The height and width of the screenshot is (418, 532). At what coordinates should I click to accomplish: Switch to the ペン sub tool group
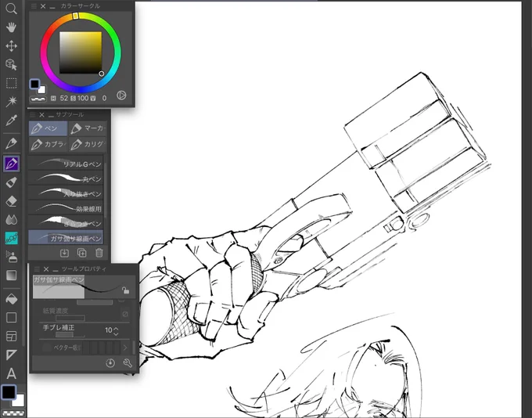pyautogui.click(x=49, y=128)
